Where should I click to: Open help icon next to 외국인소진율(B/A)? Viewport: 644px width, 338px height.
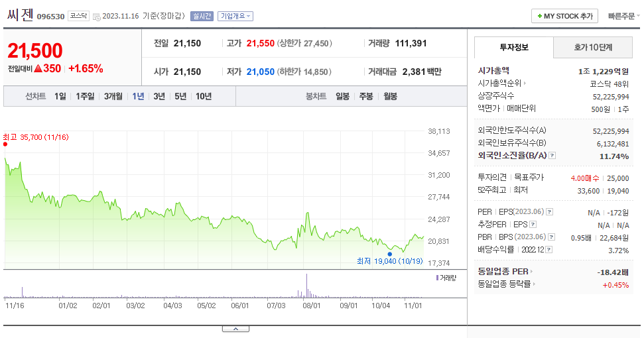(x=552, y=156)
